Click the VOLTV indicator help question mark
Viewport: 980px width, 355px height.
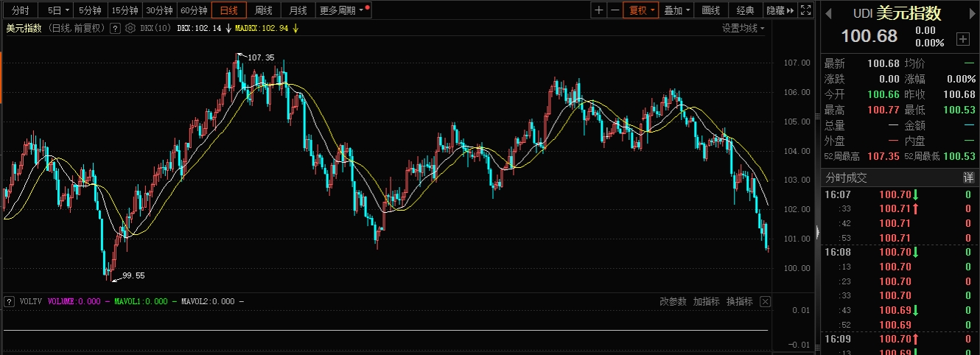(10, 301)
